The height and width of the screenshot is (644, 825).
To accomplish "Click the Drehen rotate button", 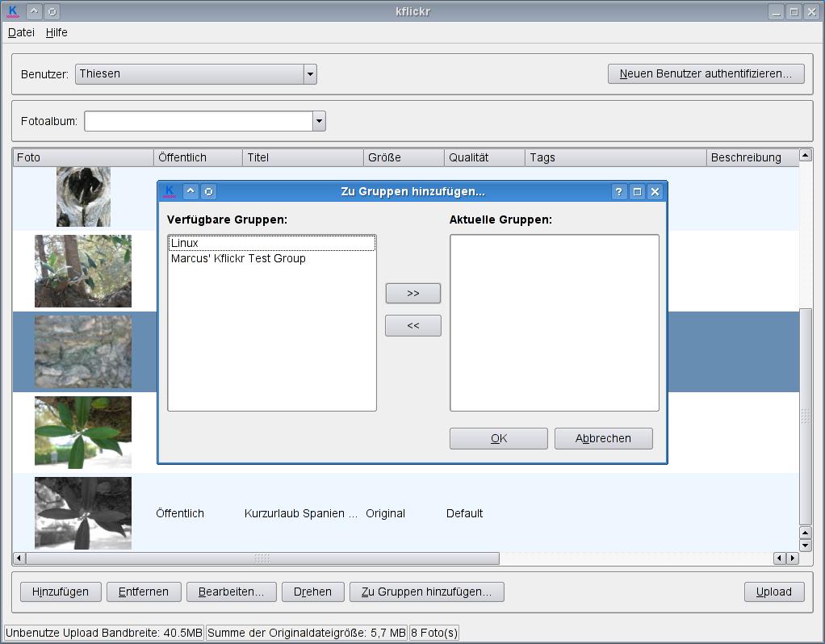I will click(x=313, y=592).
